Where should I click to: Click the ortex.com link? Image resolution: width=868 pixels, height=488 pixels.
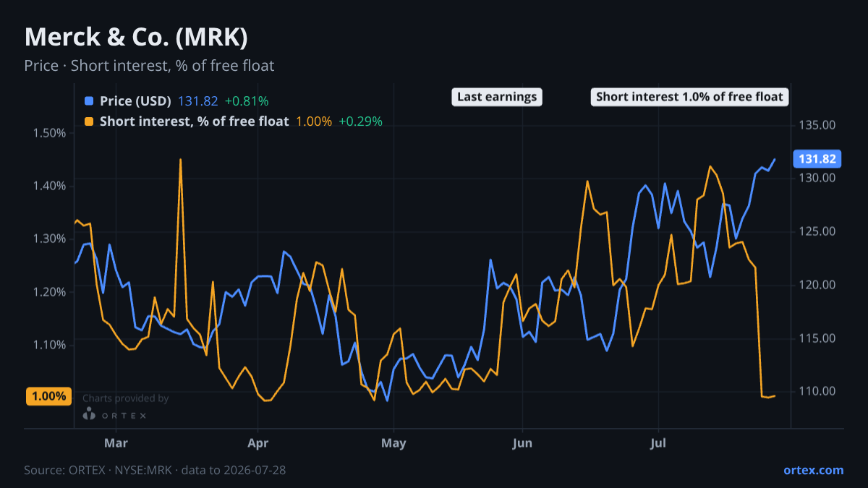click(814, 470)
